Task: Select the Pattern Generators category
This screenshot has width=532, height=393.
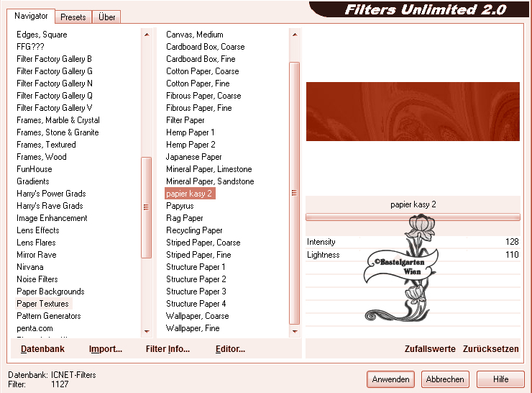Action: (x=49, y=315)
